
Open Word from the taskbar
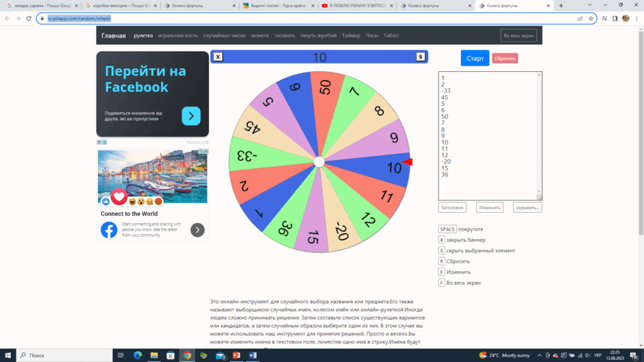pos(253,355)
